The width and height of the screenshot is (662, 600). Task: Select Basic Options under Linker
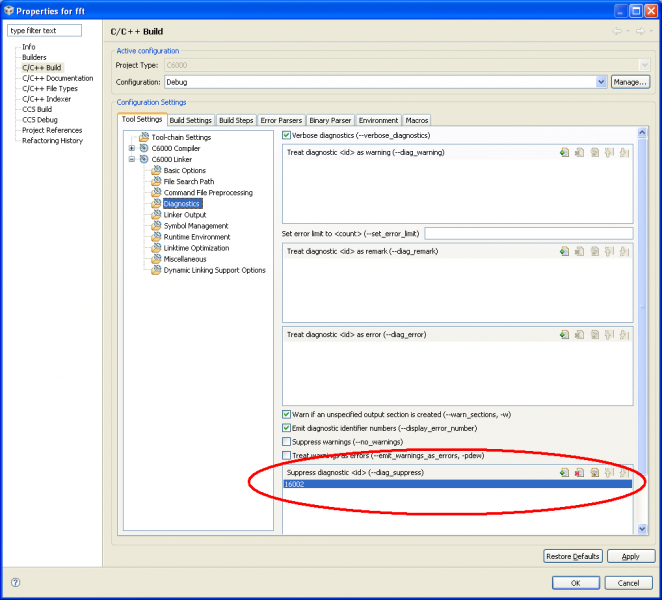(x=184, y=170)
